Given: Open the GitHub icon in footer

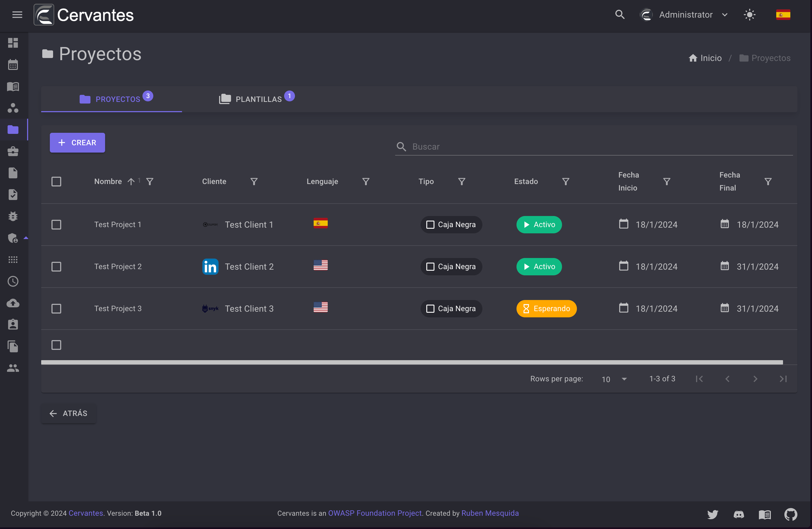Looking at the screenshot, I should click(x=791, y=514).
